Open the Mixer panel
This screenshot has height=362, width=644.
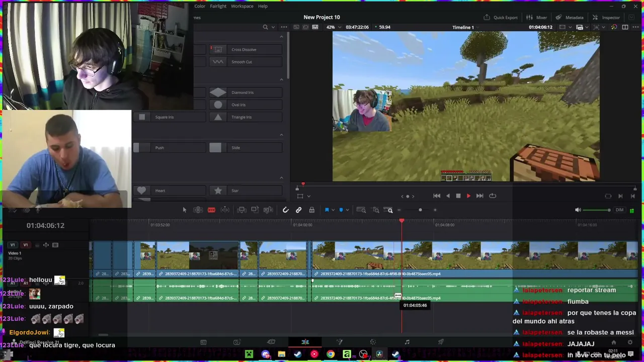tap(537, 18)
